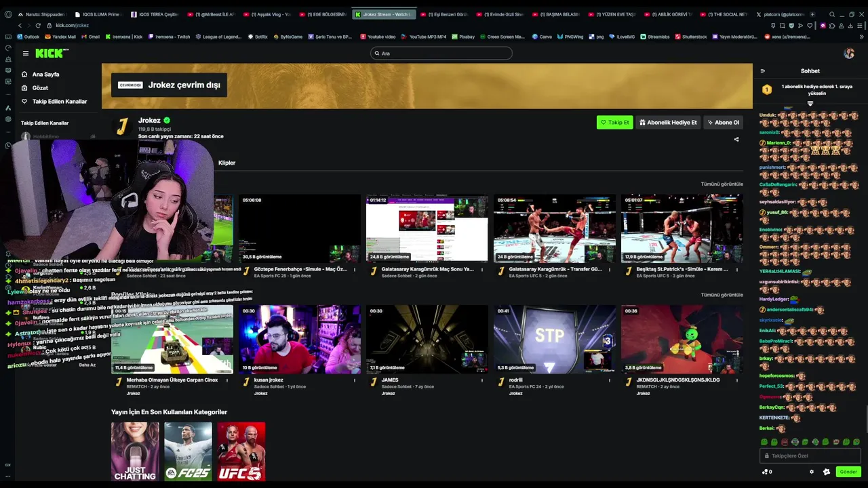Expand the gift leaderboard chevron in chat

click(x=810, y=104)
